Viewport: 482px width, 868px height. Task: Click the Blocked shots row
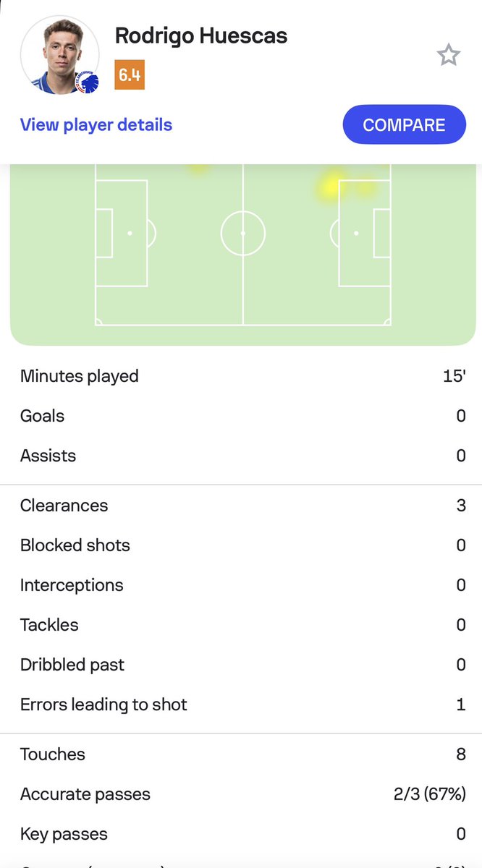click(x=241, y=545)
